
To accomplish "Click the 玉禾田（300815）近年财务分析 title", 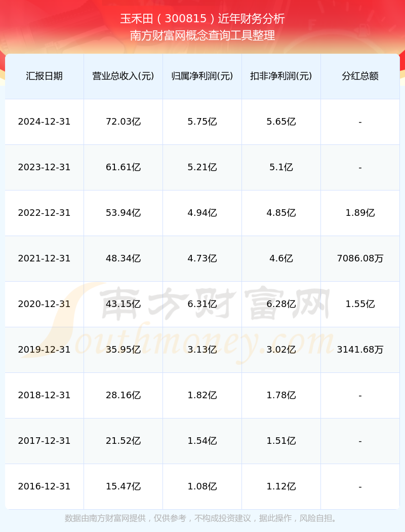I will tap(202, 19).
